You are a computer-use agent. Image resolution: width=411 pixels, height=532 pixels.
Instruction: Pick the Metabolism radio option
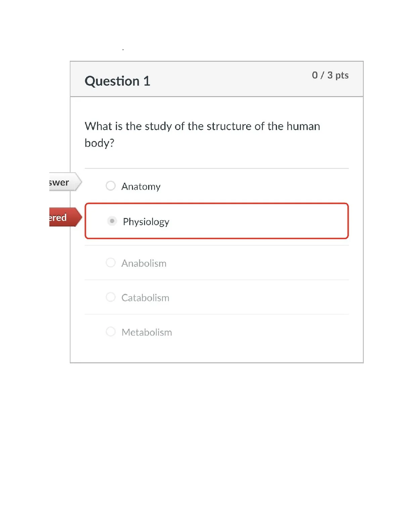[x=110, y=332]
